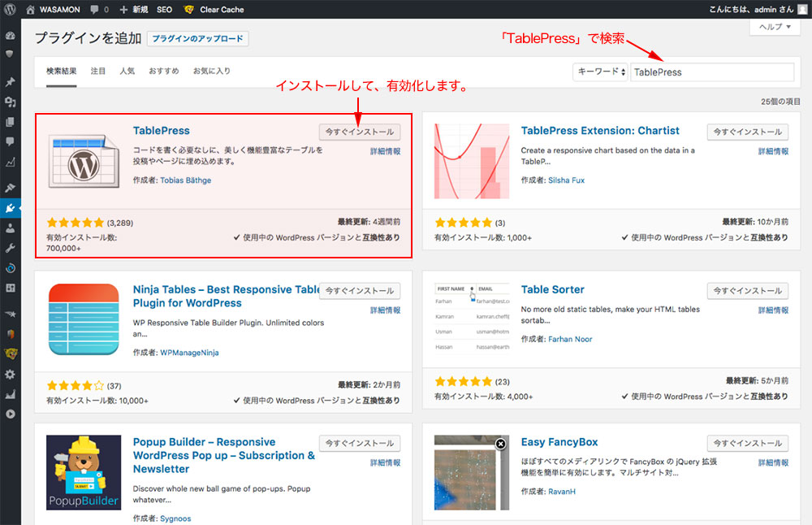Open author link Tobias Bäthge

(185, 180)
